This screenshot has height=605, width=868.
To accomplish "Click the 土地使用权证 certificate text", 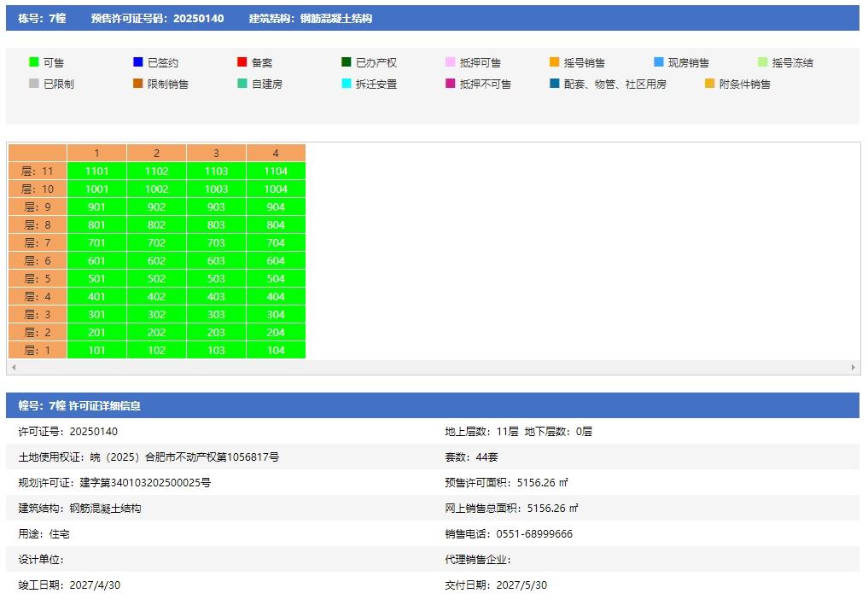I will (x=149, y=457).
